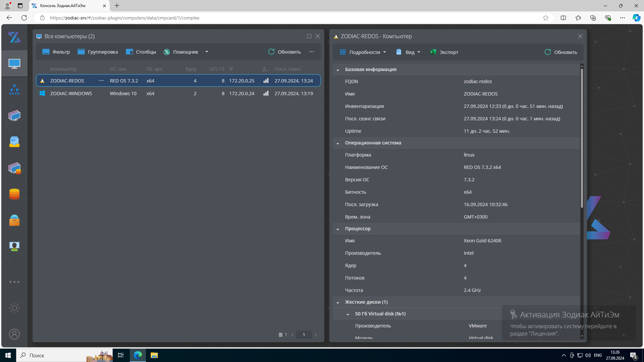
Task: Go to previous page of computers
Action: (293, 335)
